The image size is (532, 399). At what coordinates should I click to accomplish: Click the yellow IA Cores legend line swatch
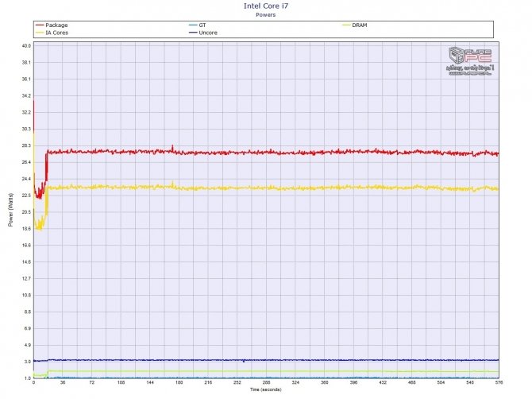click(x=40, y=33)
